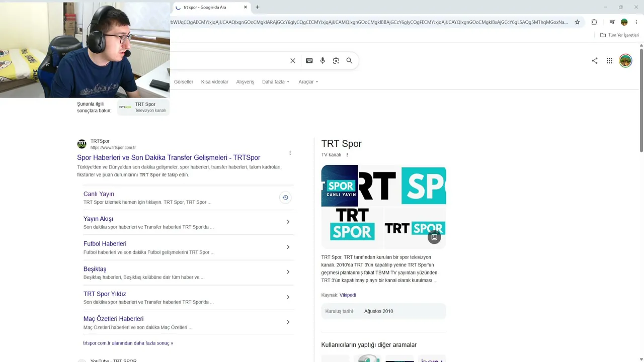Click the Ağustos 2010 founding date
Screen dimensions: 644x362
tap(379, 311)
